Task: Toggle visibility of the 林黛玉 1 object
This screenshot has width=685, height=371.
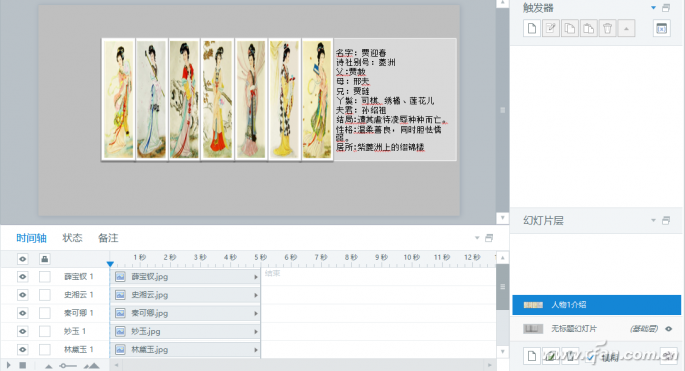Action: coord(22,350)
